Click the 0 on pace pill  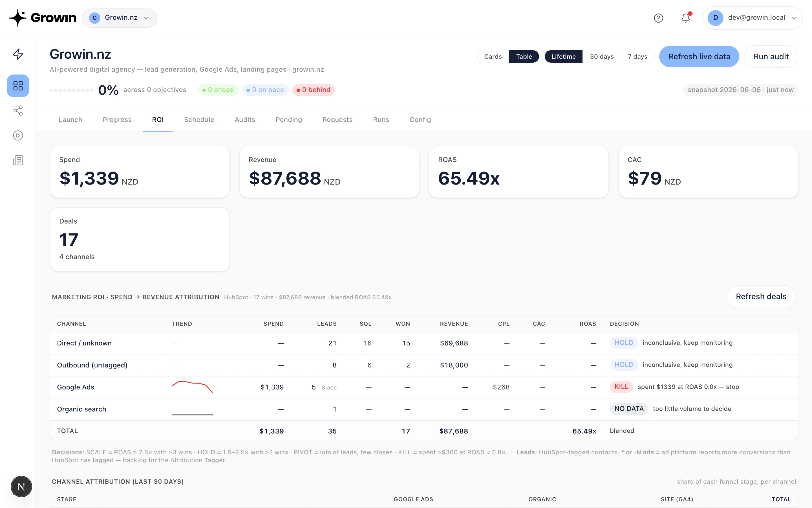coord(265,90)
